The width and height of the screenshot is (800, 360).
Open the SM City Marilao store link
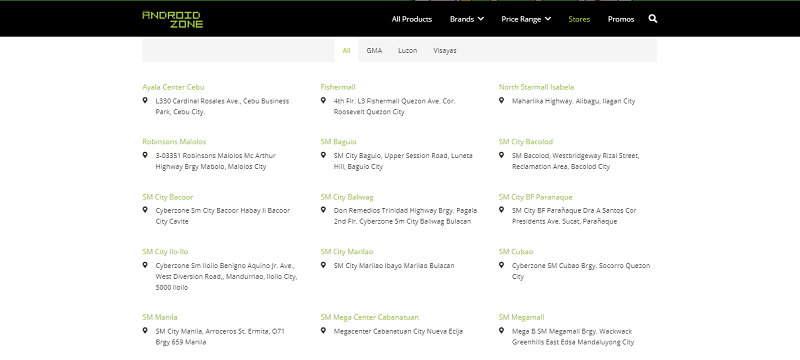click(x=347, y=251)
